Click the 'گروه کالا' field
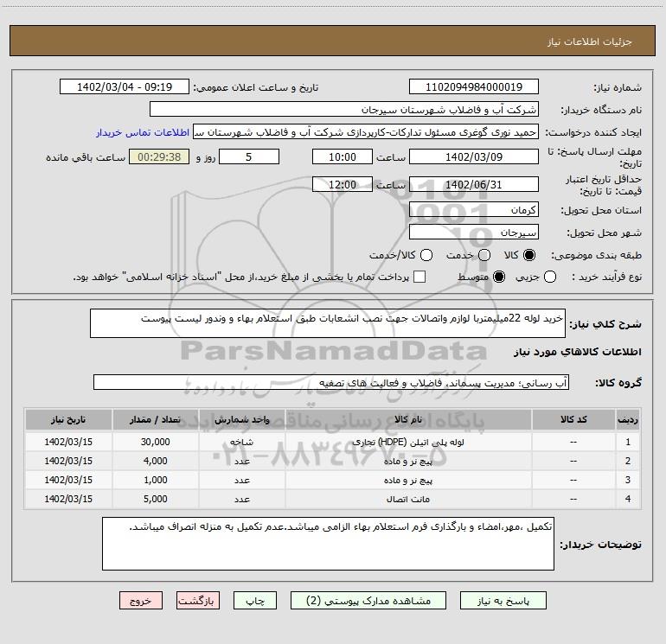 tap(330, 382)
